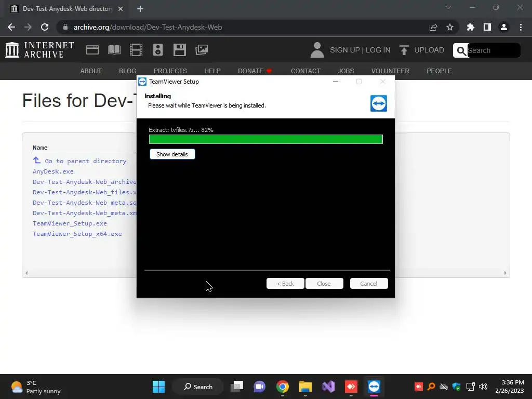Viewport: 532px width, 399px height.
Task: Open the Texts book icon
Action: (114, 50)
